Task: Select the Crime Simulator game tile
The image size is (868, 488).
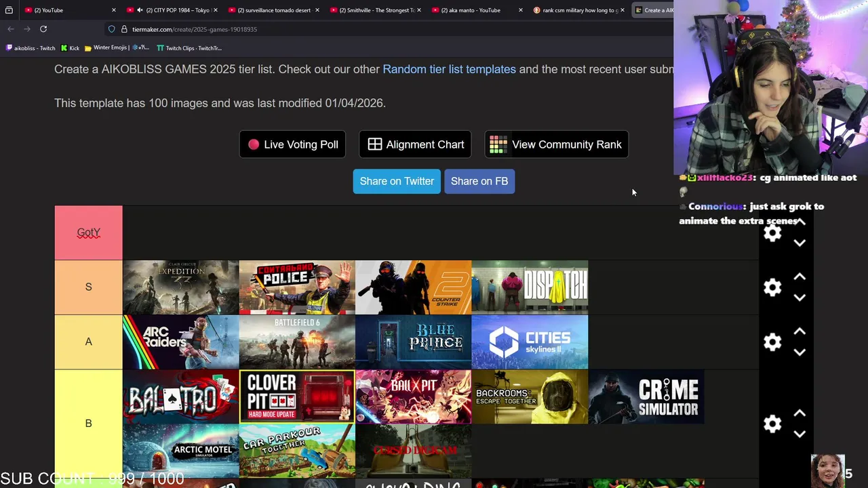Action: [646, 396]
